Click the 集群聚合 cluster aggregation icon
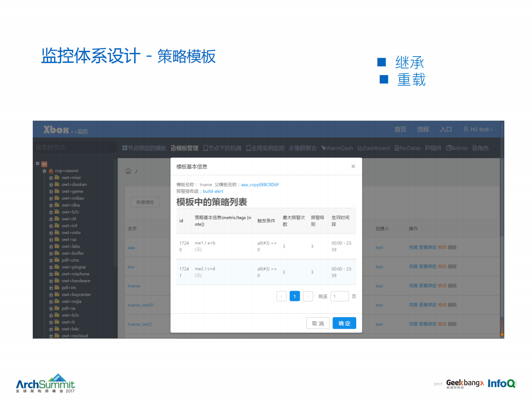The height and width of the screenshot is (399, 532). [x=302, y=148]
